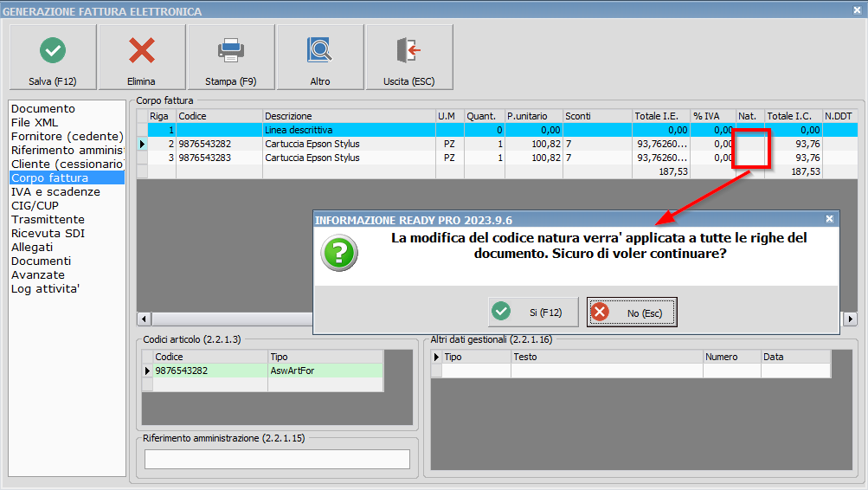Click code 9876543283 in row 3
The image size is (868, 490).
point(219,158)
